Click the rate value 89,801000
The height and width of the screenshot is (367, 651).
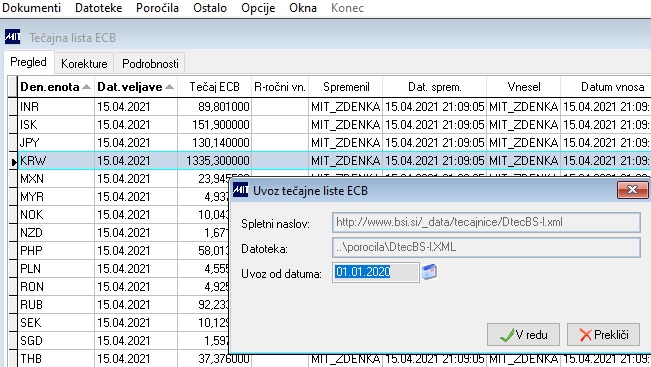223,107
